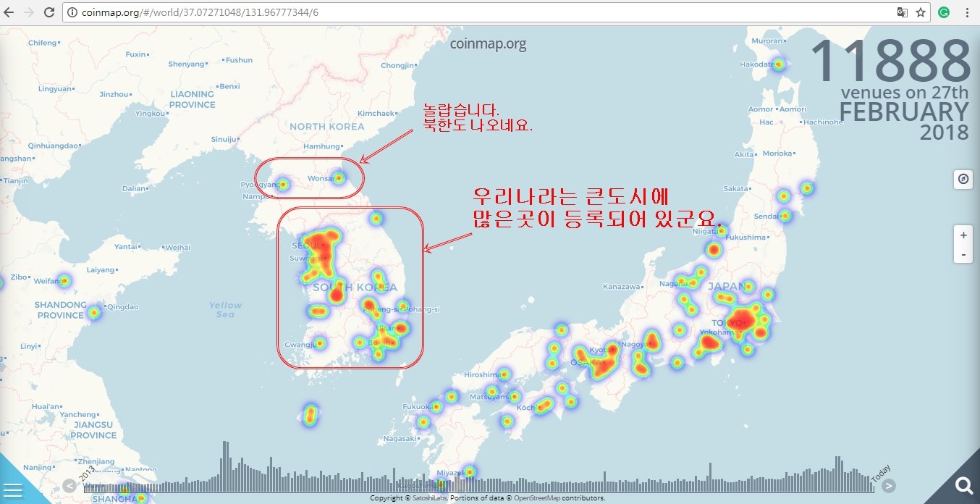This screenshot has width=980, height=504.
Task: Open Chrome's three-dot menu
Action: pyautogui.click(x=968, y=12)
